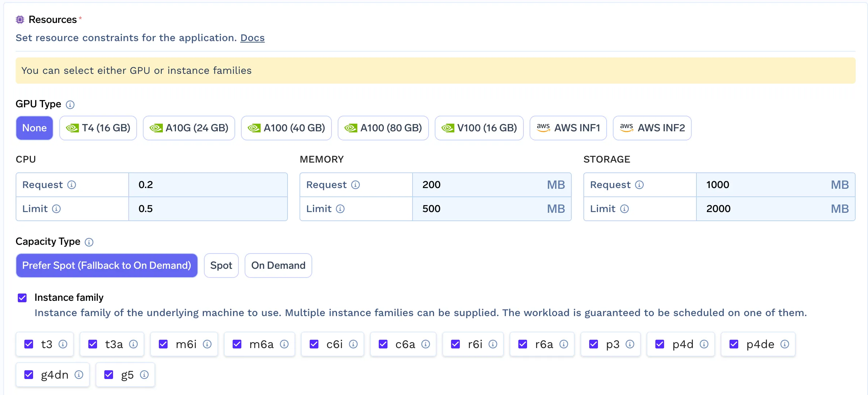This screenshot has width=868, height=395.
Task: Switch capacity type to Spot
Action: [221, 266]
